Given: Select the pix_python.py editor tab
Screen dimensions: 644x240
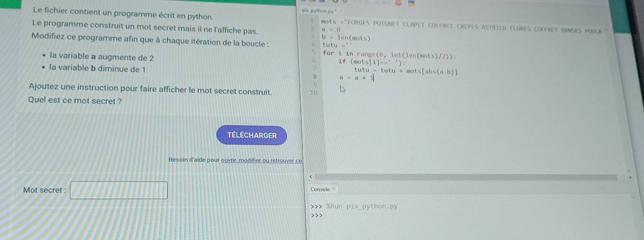Looking at the screenshot, I should point(320,9).
